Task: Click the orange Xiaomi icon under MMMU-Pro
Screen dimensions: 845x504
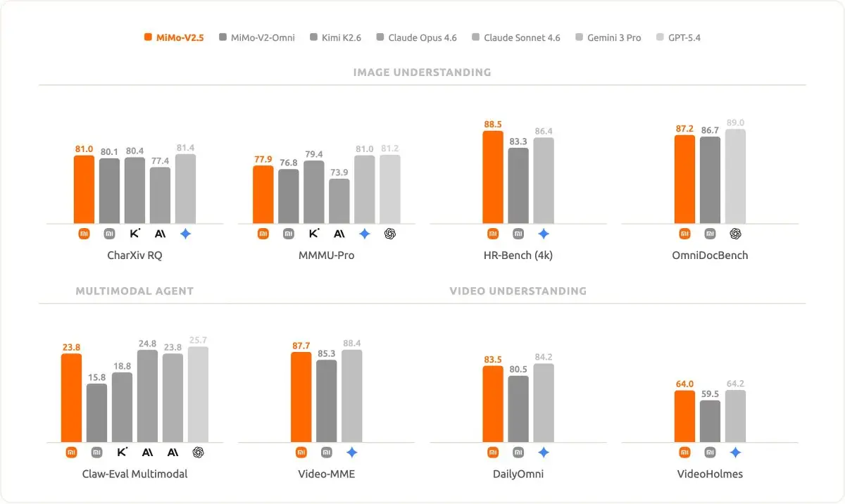Action: (x=263, y=234)
